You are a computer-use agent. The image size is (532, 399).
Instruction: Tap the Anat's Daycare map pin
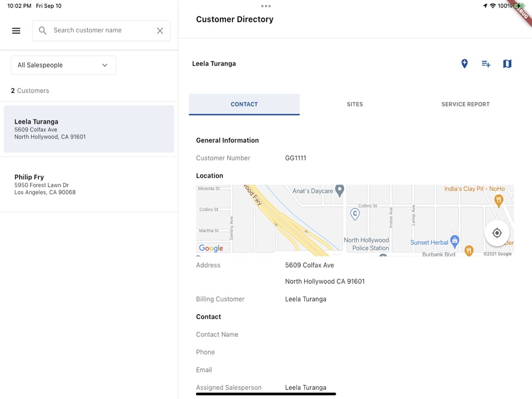[x=339, y=190]
